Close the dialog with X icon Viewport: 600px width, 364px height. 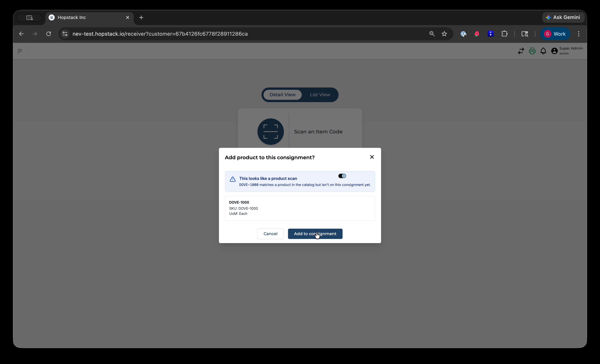[372, 157]
